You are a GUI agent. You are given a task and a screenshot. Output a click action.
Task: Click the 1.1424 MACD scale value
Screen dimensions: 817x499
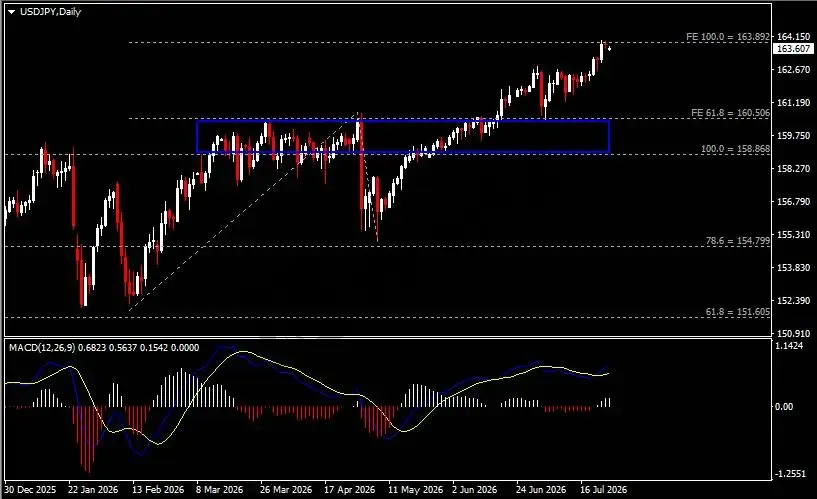(789, 346)
